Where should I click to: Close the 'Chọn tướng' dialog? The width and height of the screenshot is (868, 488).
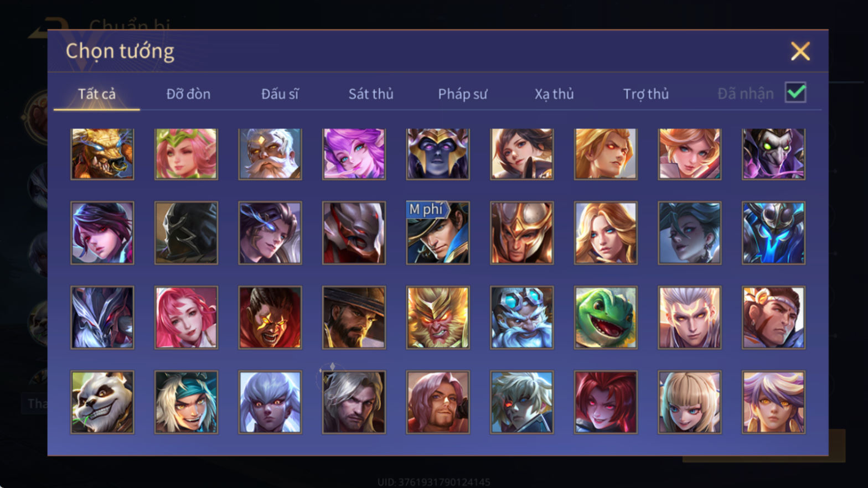[800, 51]
